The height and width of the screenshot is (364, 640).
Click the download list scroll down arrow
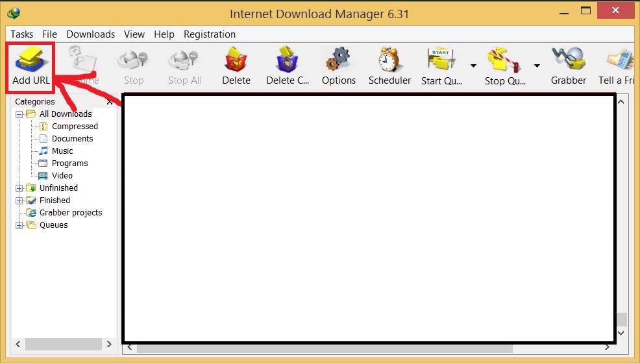click(x=621, y=333)
